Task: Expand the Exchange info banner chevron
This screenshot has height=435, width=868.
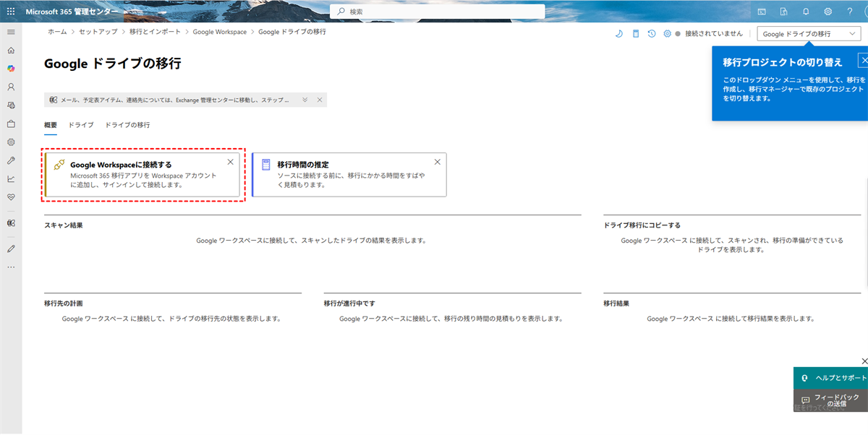Action: coord(305,100)
